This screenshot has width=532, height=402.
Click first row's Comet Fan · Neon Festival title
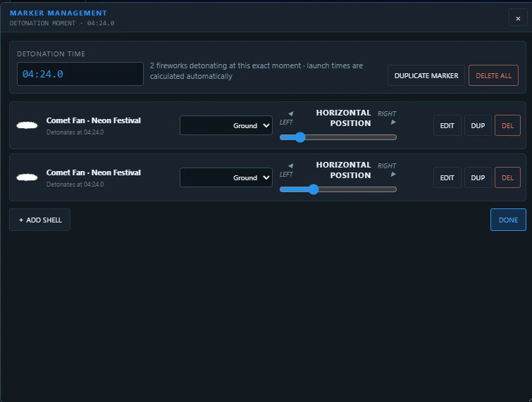93,120
